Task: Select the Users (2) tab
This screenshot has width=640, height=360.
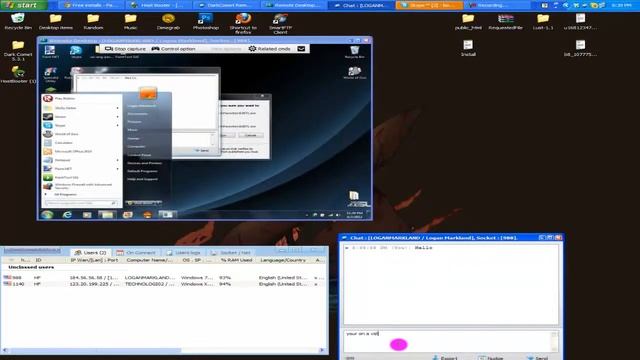Action: pyautogui.click(x=90, y=253)
